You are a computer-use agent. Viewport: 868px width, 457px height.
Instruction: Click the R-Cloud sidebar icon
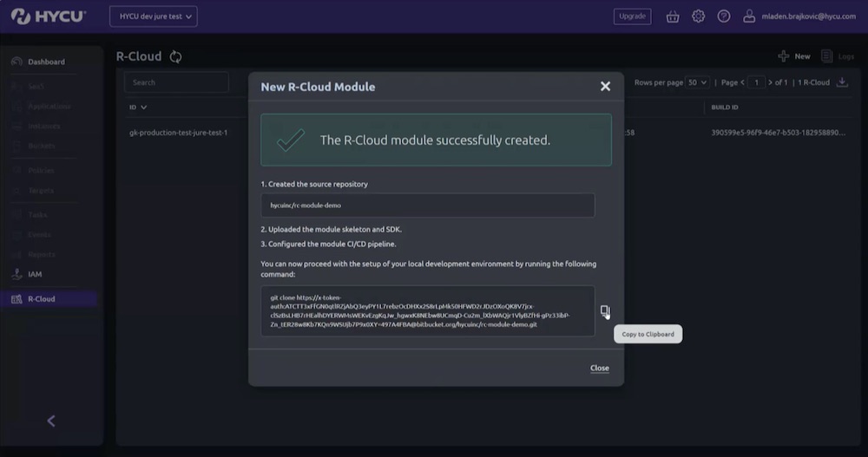point(16,299)
